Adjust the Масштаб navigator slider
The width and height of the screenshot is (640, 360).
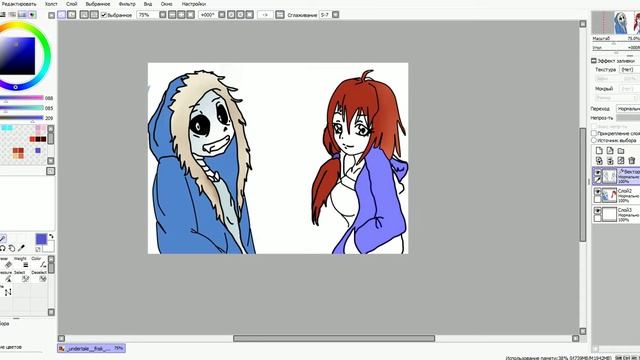(616, 43)
